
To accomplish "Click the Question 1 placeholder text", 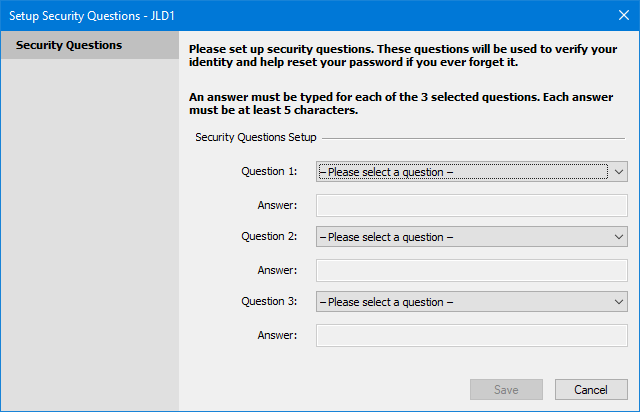I will pos(387,172).
